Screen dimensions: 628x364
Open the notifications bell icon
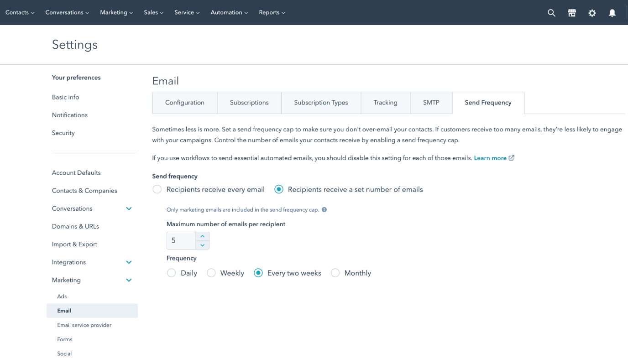pyautogui.click(x=612, y=13)
